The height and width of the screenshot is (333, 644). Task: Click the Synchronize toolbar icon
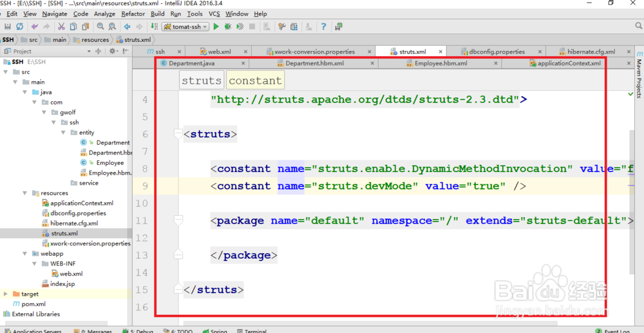click(x=19, y=26)
